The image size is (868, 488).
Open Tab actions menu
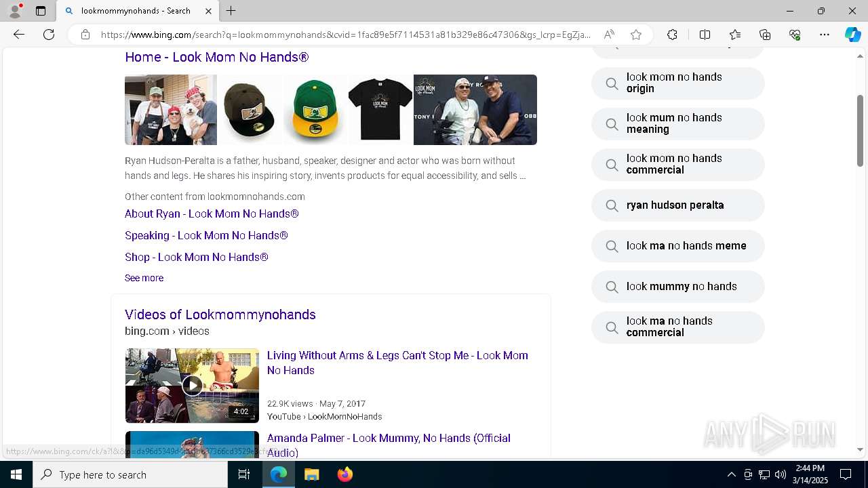coord(41,11)
